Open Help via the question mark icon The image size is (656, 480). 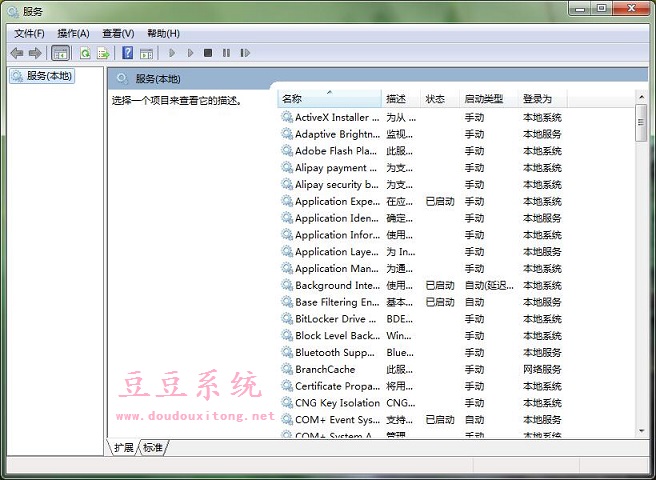click(x=127, y=53)
